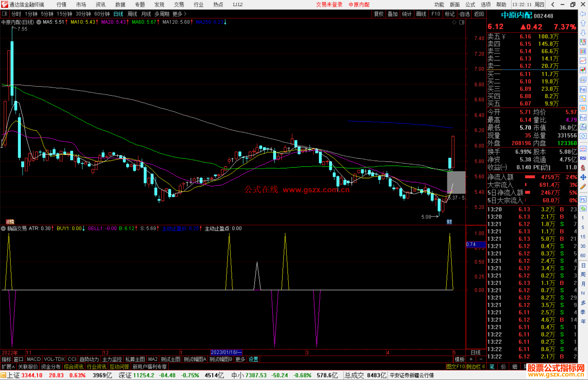Open the 行情 menu
This screenshot has height=380, width=588.
click(62, 5)
